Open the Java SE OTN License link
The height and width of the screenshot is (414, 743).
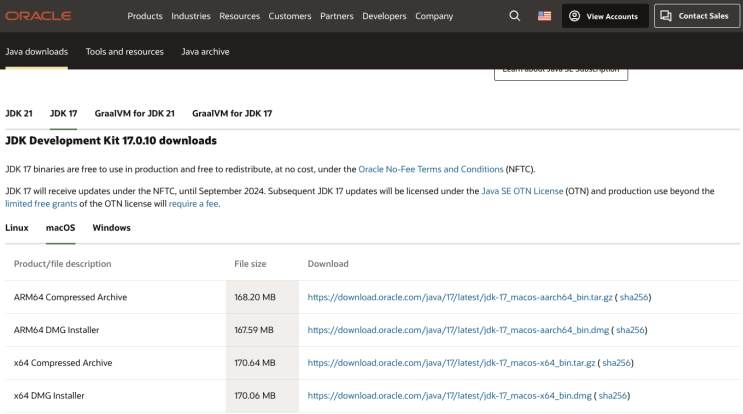pos(521,190)
